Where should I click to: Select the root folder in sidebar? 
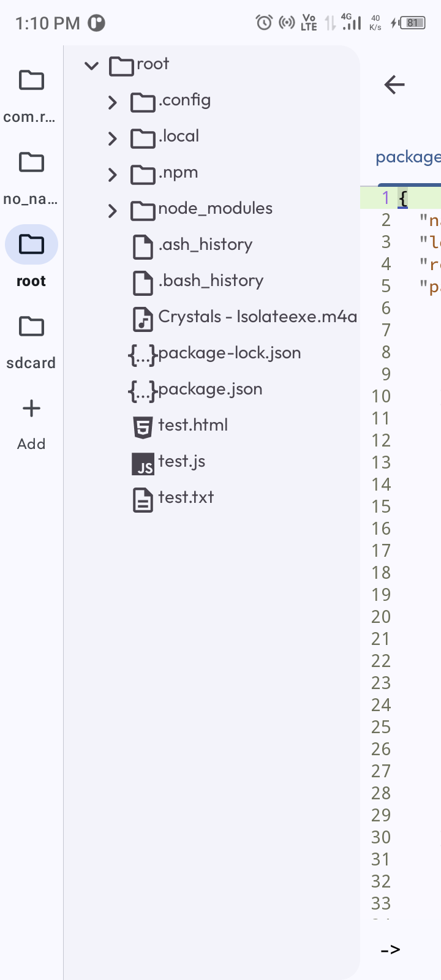(x=31, y=245)
